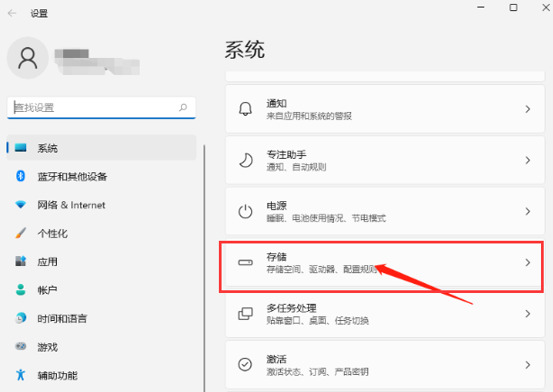The width and height of the screenshot is (553, 392).
Task: Click the back arrow in Settings
Action: 12,13
